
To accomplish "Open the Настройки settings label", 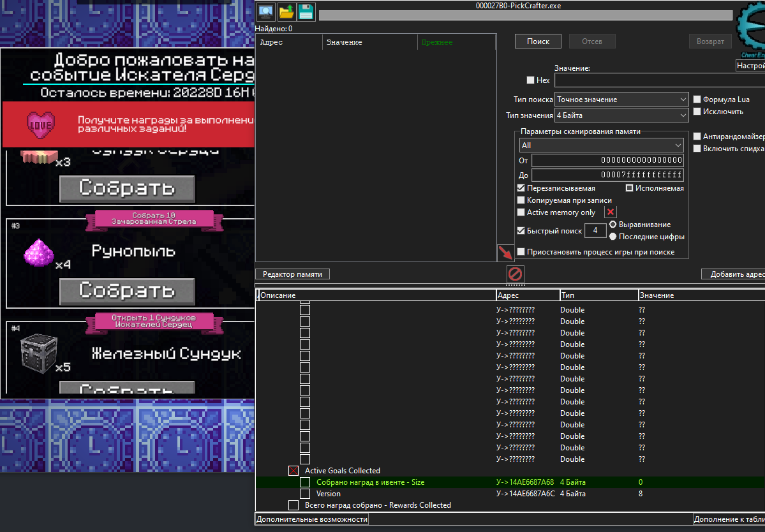I will [x=750, y=66].
